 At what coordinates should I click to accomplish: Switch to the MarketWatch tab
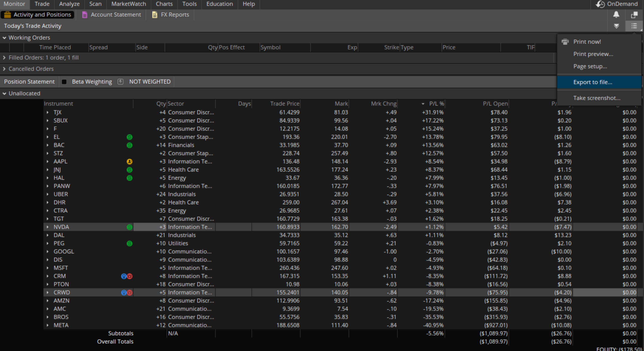(129, 4)
